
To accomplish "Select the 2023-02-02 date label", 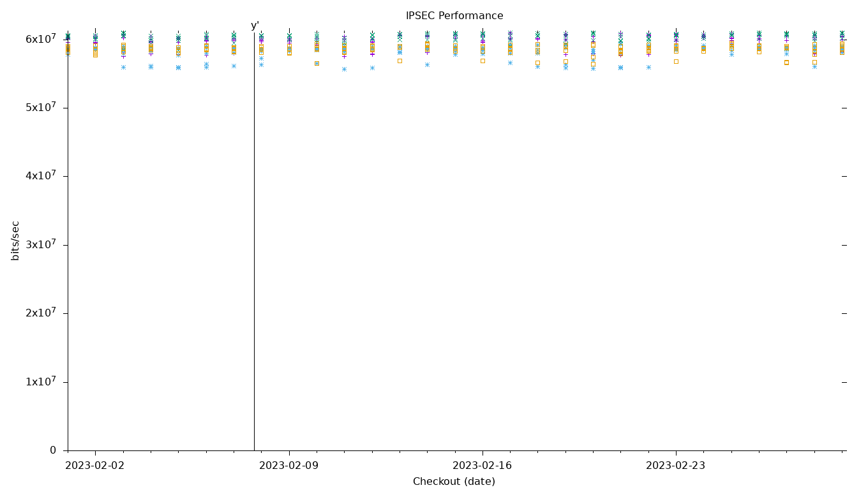I will [95, 466].
